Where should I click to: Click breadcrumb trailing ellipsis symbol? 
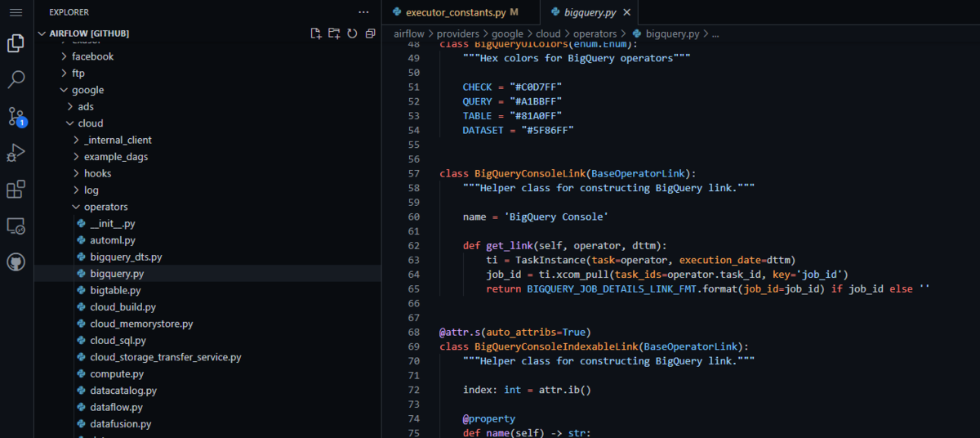coord(715,34)
